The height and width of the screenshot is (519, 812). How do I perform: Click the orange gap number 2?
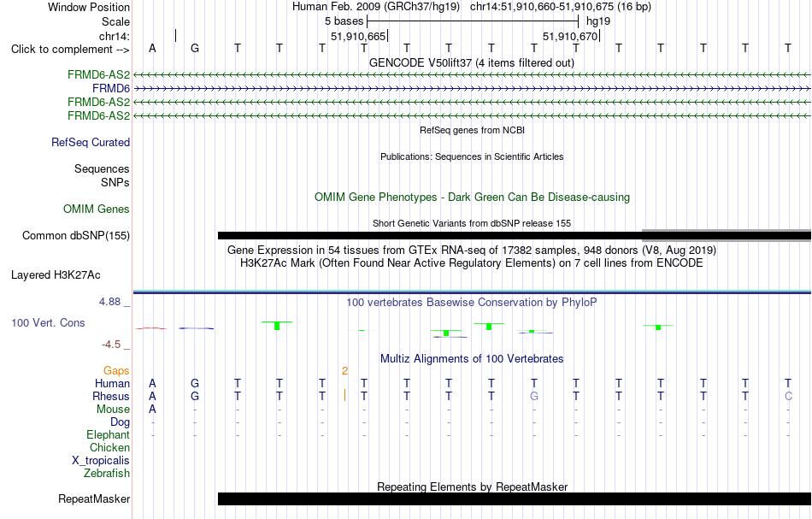345,371
